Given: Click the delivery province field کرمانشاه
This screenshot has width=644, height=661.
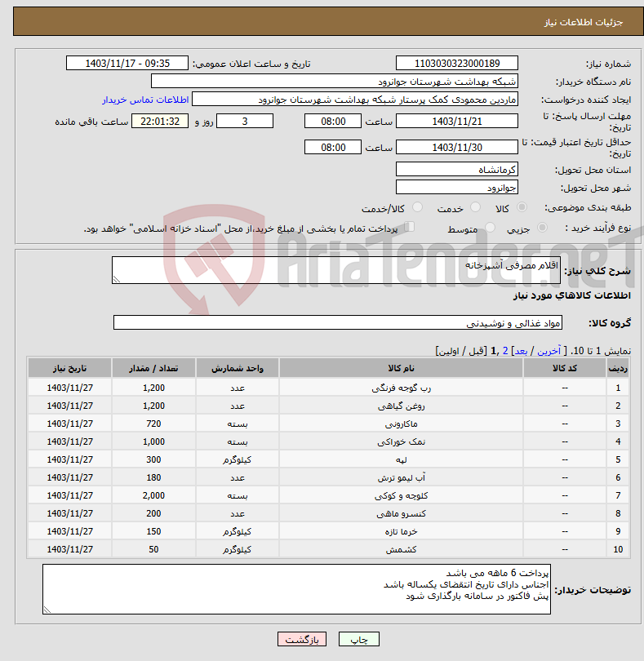Looking at the screenshot, I should (457, 170).
